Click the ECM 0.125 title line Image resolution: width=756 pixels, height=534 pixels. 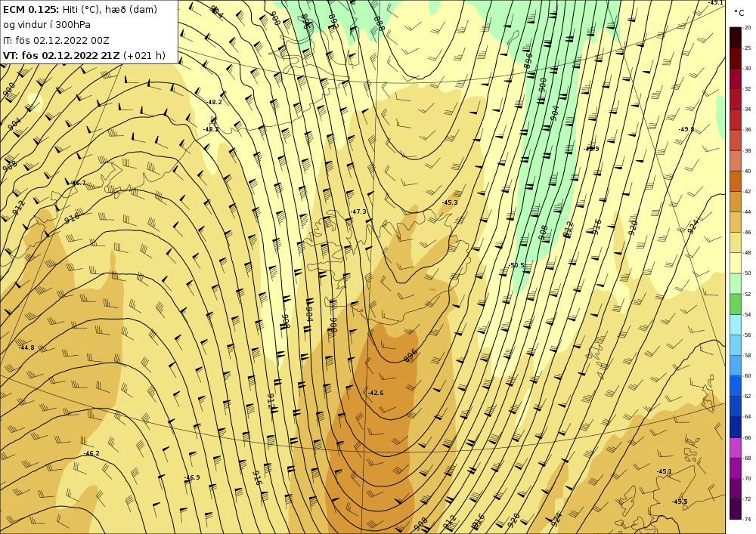click(x=80, y=9)
